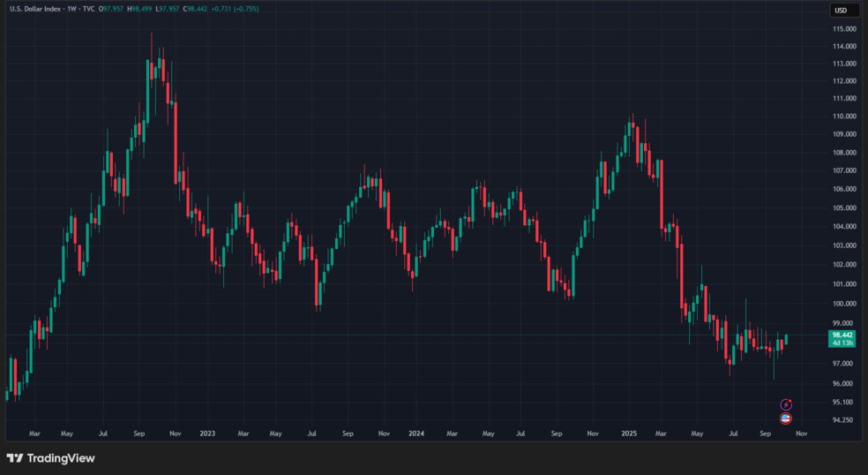Click the 95.100 price scale label
The image size is (868, 475).
point(844,403)
